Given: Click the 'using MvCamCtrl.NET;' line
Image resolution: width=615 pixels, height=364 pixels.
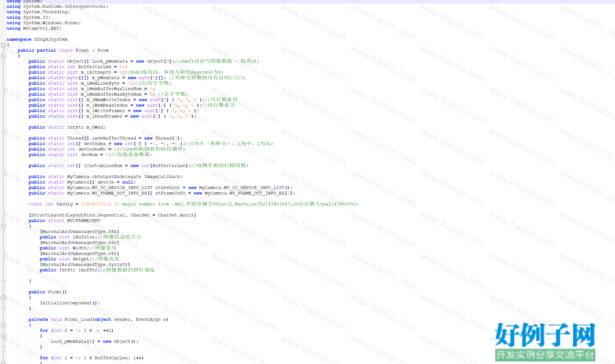Looking at the screenshot, I should [x=34, y=28].
